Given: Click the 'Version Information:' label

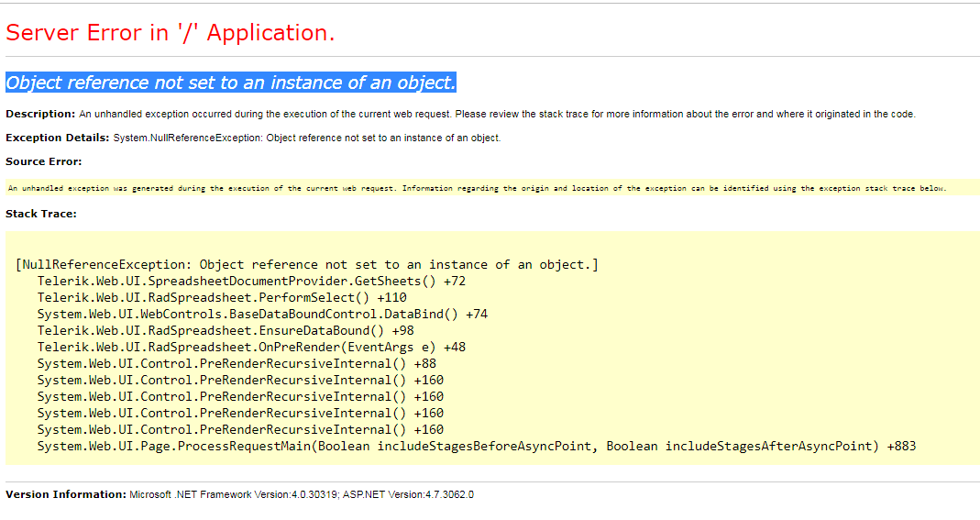Looking at the screenshot, I should click(66, 494).
